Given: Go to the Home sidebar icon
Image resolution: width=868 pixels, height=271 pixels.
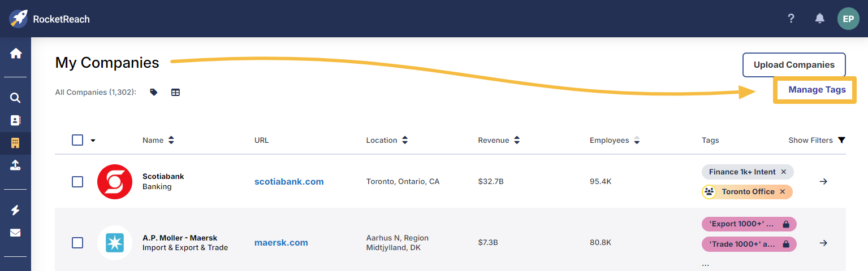Looking at the screenshot, I should (x=16, y=54).
